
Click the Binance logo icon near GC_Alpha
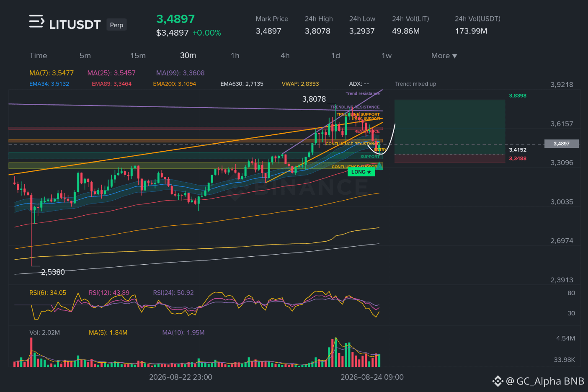[x=498, y=381]
